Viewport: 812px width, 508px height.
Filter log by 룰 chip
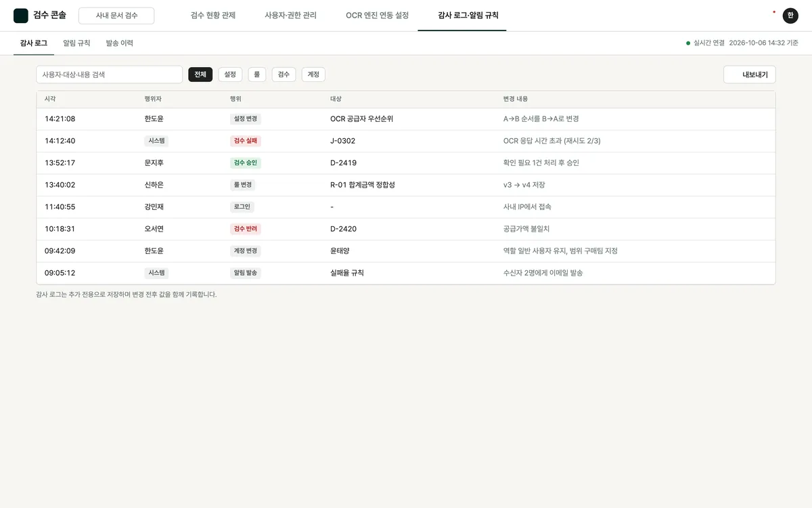[257, 75]
